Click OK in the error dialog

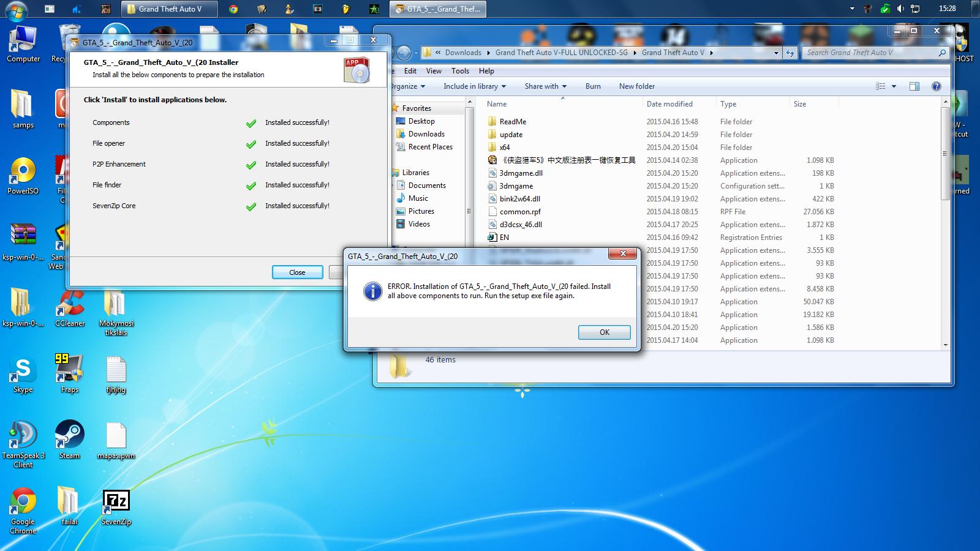[605, 332]
